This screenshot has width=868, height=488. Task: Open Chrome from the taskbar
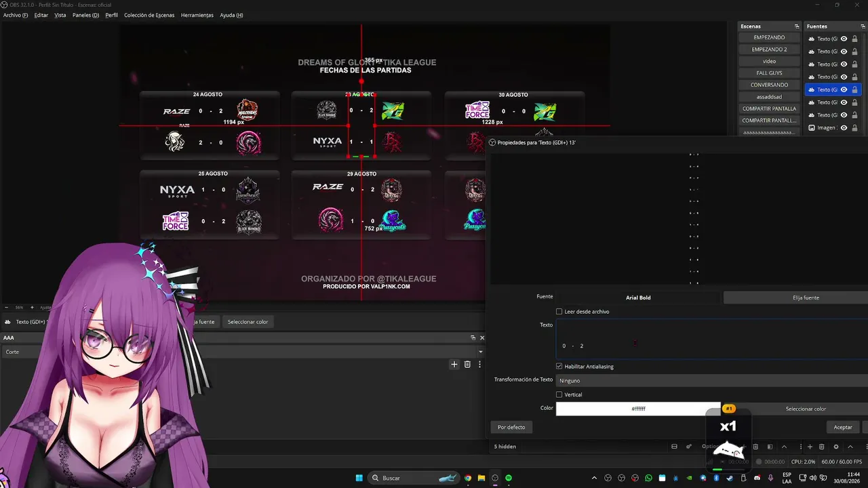(468, 478)
